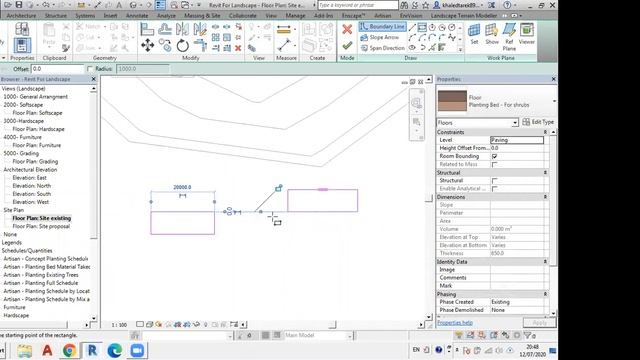Click the Properties palette ribbon icon
Screen dimensions: 640x360
pyautogui.click(x=22, y=45)
